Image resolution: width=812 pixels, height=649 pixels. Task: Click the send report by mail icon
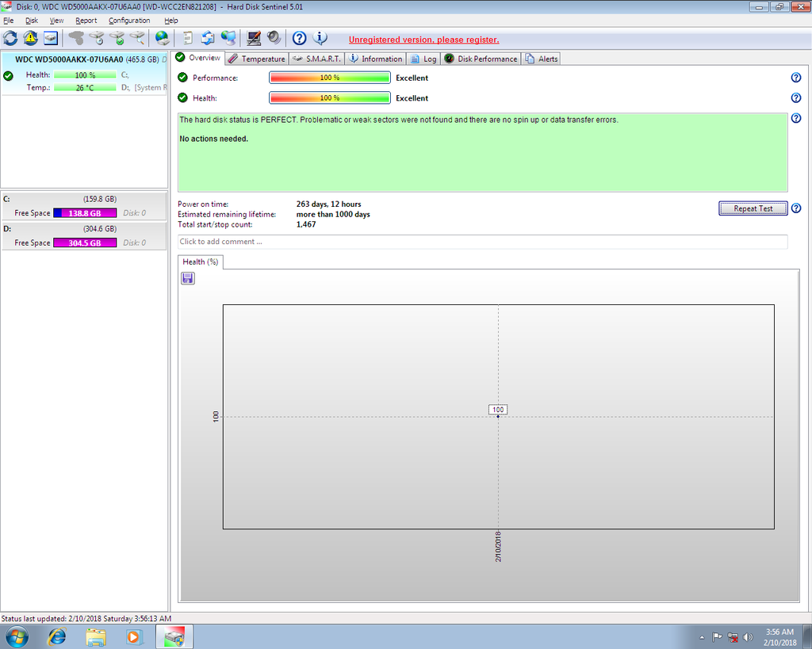coord(208,38)
